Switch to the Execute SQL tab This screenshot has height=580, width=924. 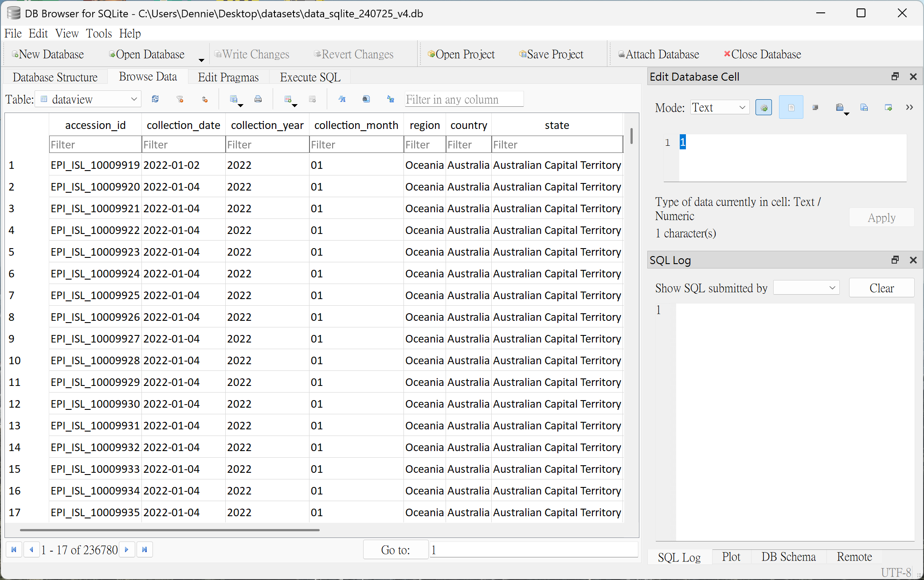310,77
